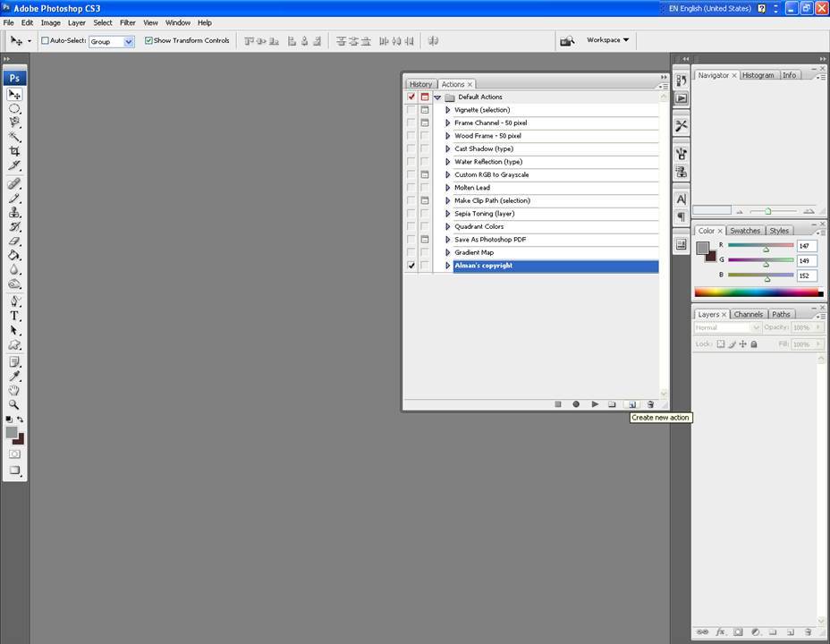Toggle the Alman's copyright action checkmark
830x644 pixels.
(x=411, y=266)
